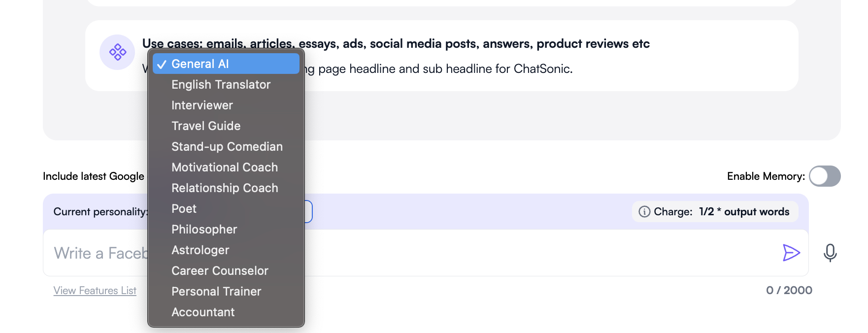Screen dimensions: 868x333
Task: Pick Personal Trainer from the list
Action: tap(216, 291)
